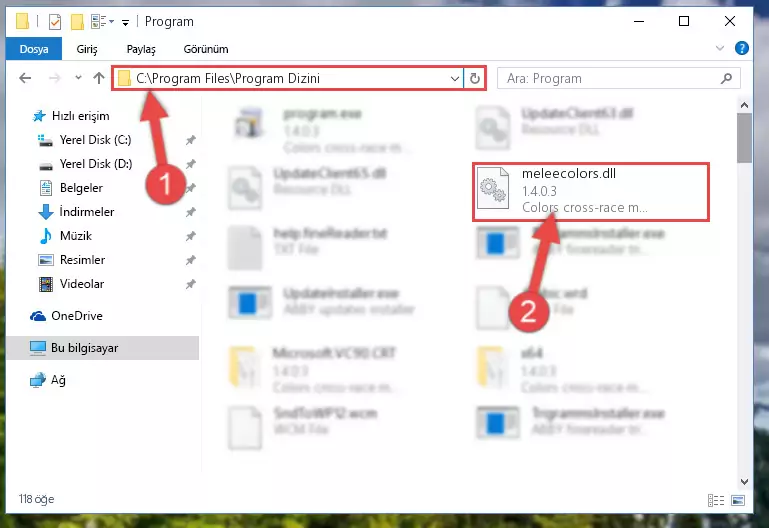Open Yerel Disk (C:) in sidebar

tap(84, 140)
